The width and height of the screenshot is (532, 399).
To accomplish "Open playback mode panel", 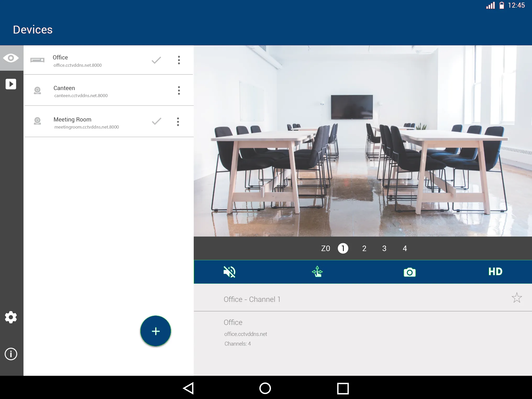I will [11, 84].
